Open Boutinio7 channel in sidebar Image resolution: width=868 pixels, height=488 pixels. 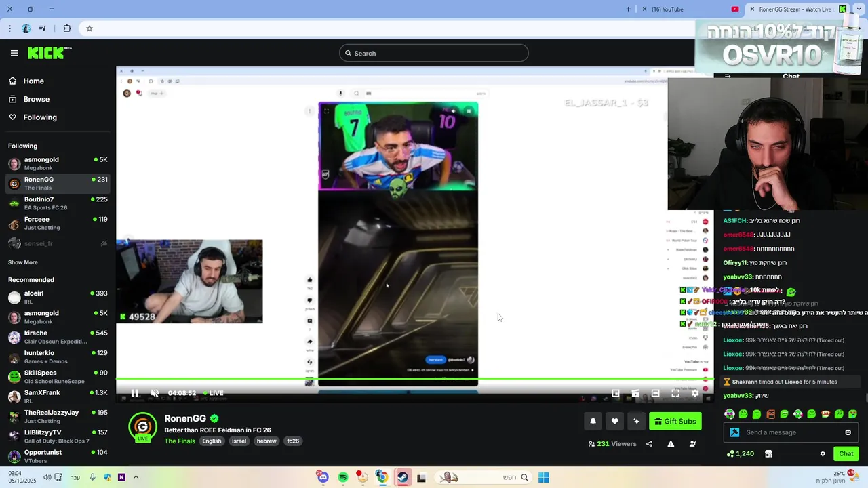tap(58, 203)
